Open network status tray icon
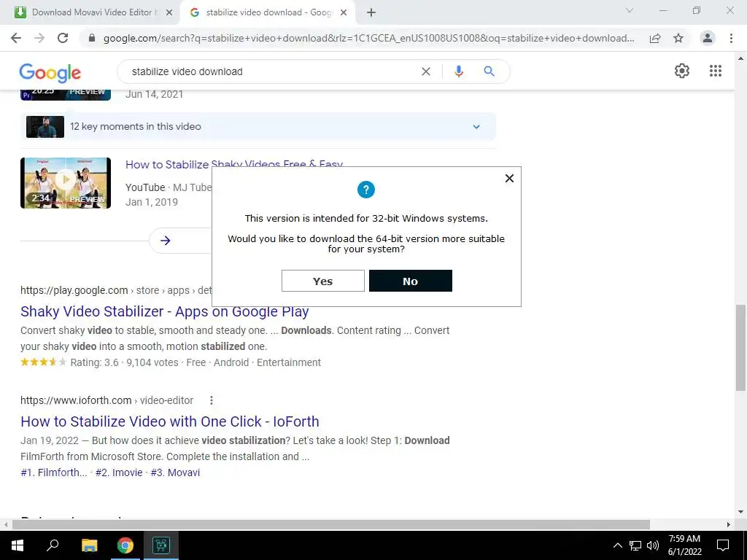The width and height of the screenshot is (747, 560). (x=635, y=545)
